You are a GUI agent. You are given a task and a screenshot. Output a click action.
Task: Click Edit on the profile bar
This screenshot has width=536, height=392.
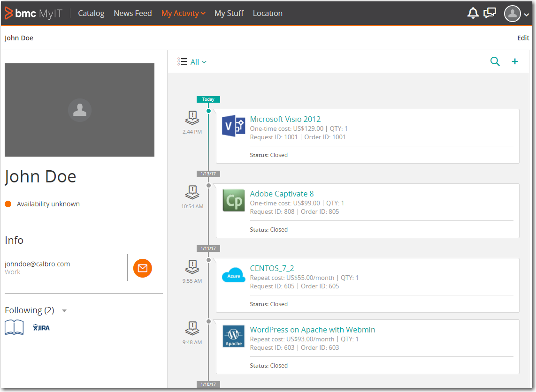[523, 38]
